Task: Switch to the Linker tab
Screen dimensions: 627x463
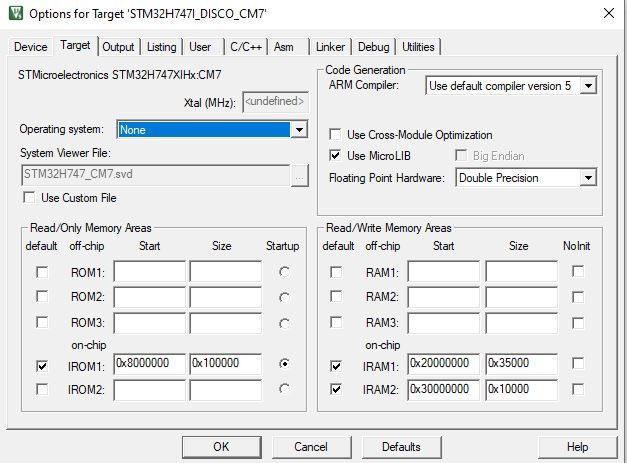Action: (x=330, y=47)
